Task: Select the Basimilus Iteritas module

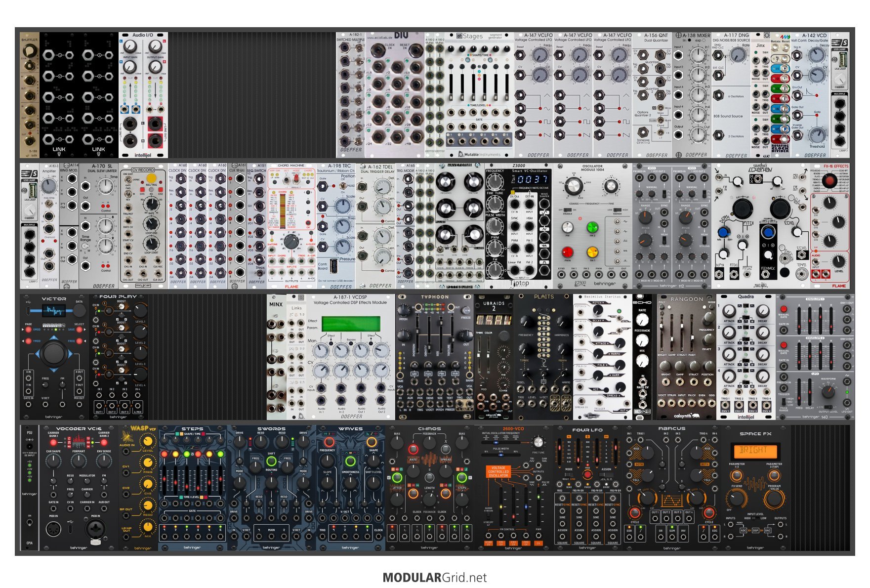Action: [x=603, y=357]
